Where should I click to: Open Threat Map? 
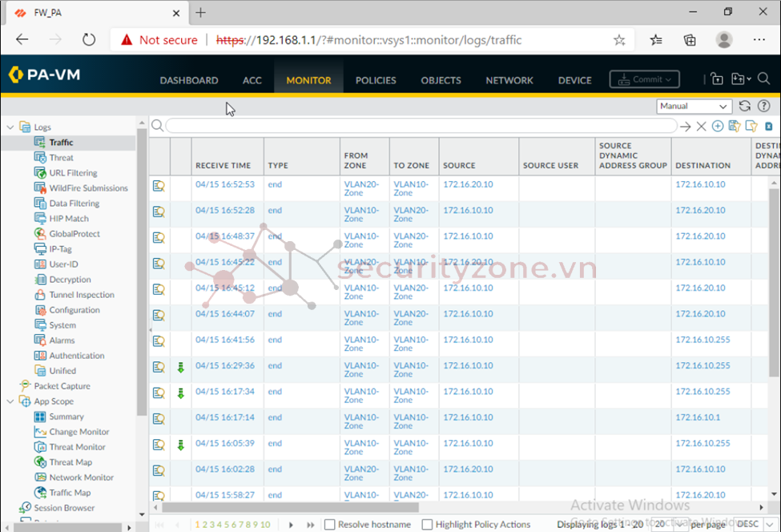tap(70, 462)
